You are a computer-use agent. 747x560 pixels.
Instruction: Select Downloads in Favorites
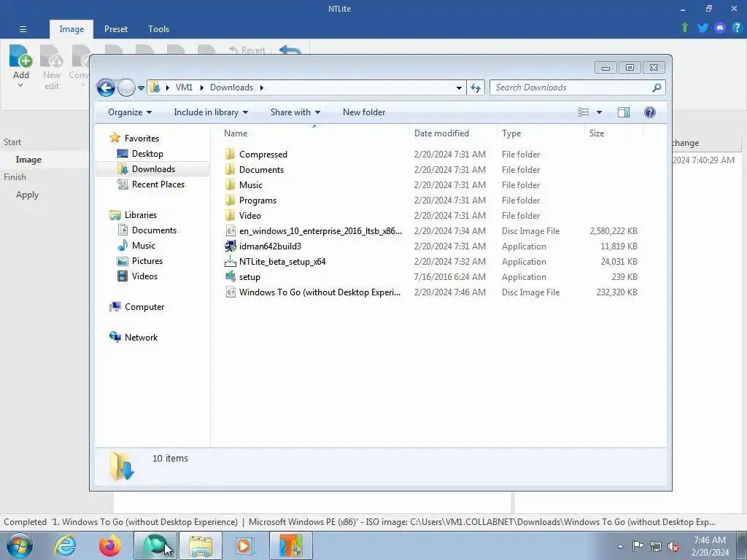click(153, 169)
